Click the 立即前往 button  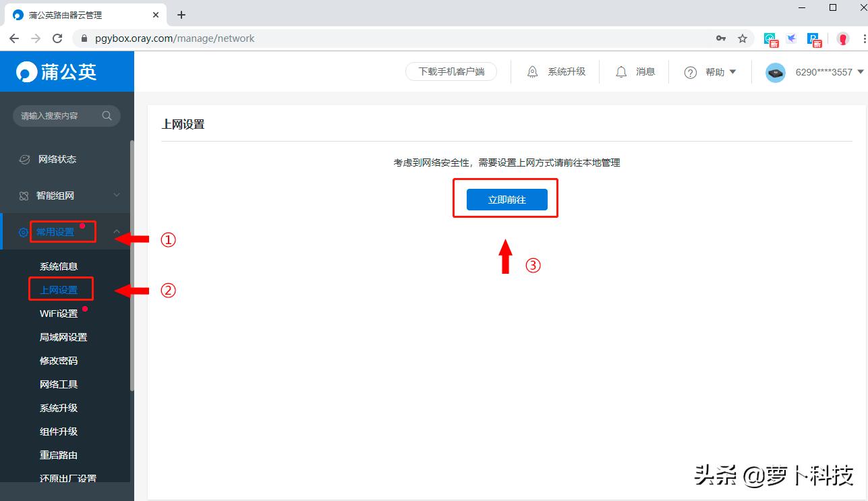point(505,199)
